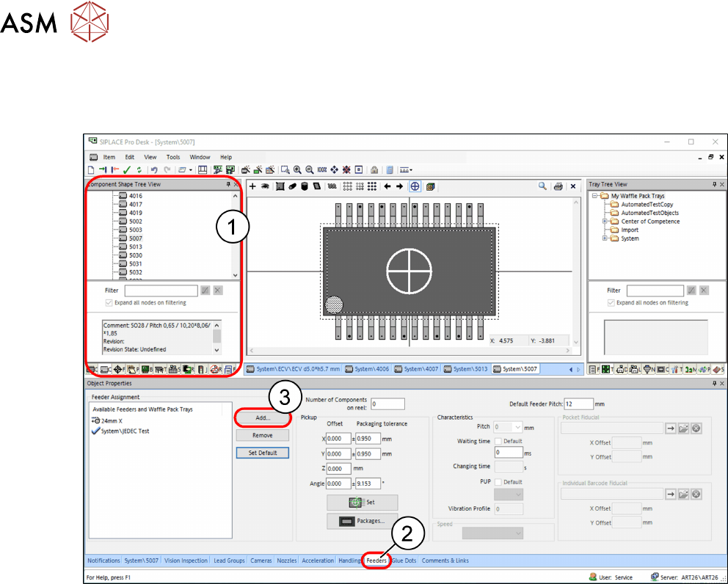Click the Packages... button
This screenshot has height=584, width=728.
[362, 521]
